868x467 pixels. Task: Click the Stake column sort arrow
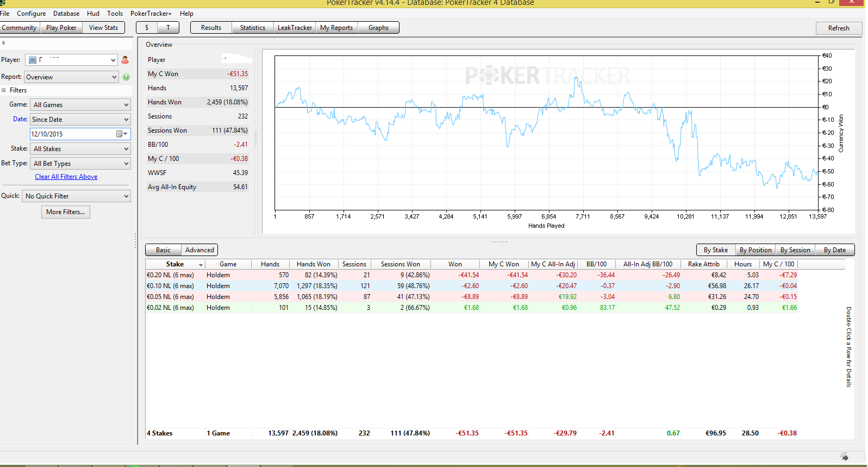tap(201, 265)
